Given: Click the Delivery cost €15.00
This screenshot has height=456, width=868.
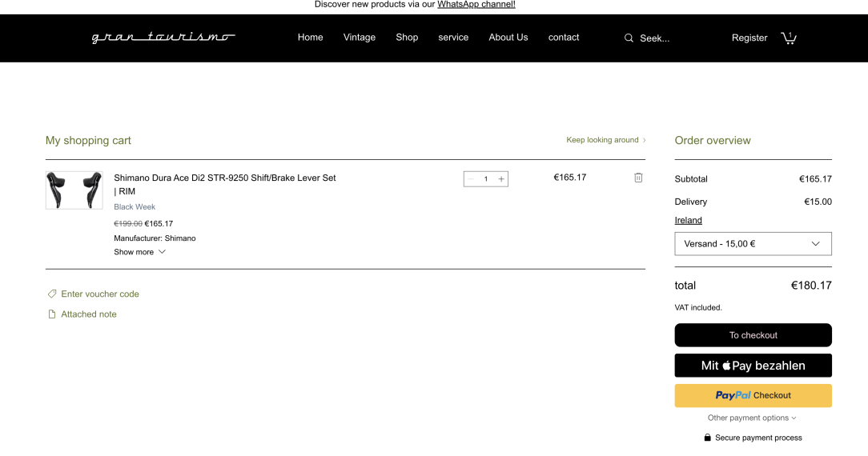Looking at the screenshot, I should pyautogui.click(x=818, y=202).
